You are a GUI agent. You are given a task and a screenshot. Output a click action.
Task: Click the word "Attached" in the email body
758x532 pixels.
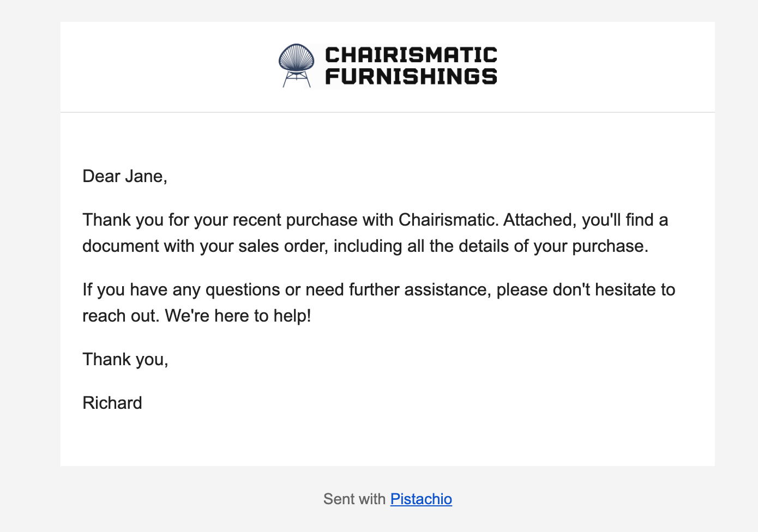click(x=537, y=220)
